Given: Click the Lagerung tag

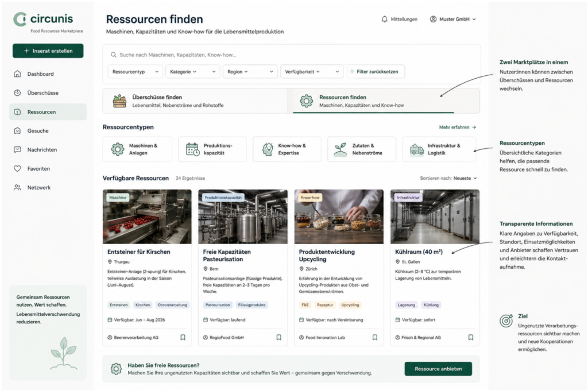Looking at the screenshot, I should [407, 305].
